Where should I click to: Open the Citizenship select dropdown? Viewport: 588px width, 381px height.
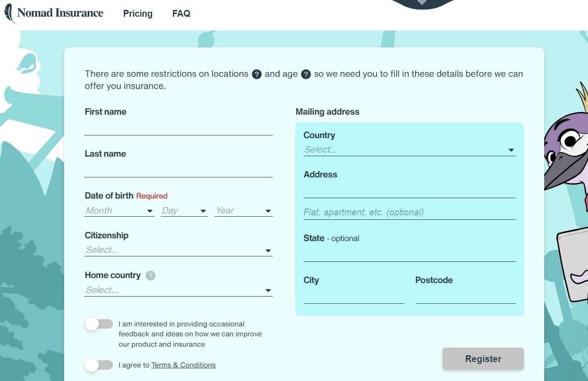(x=178, y=250)
